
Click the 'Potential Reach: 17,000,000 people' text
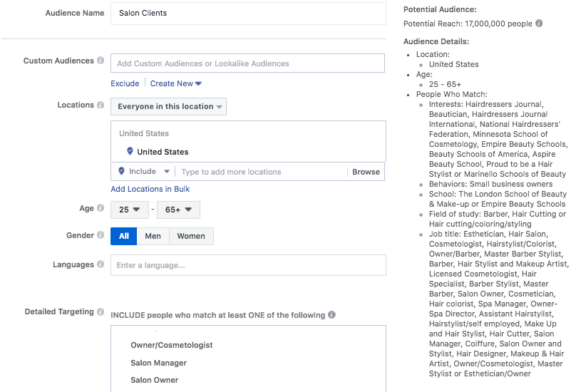(468, 24)
